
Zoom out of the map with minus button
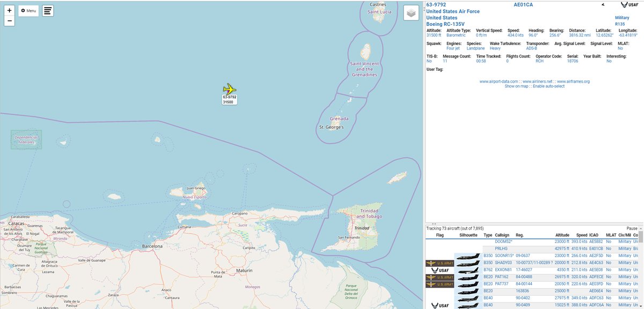point(9,21)
